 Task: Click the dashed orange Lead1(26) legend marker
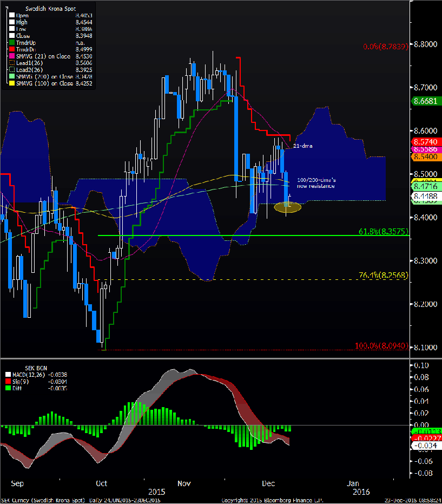tap(11, 63)
